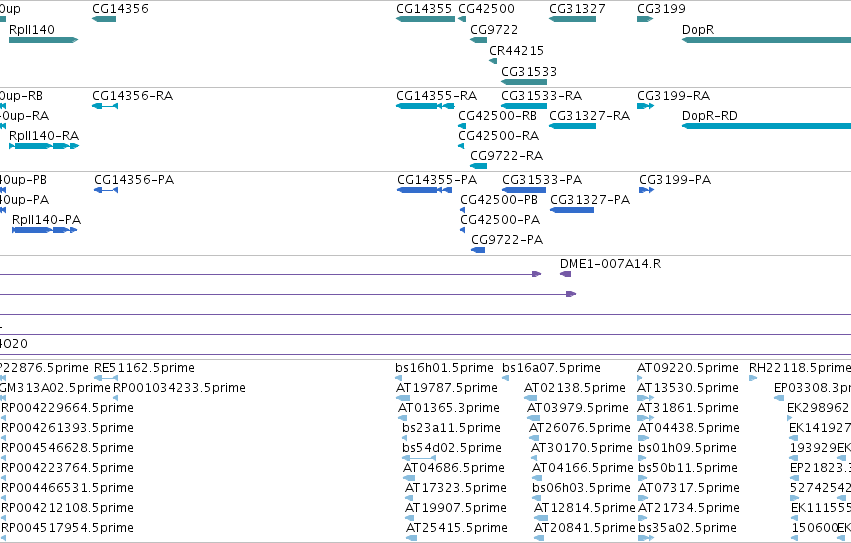The image size is (851, 543).
Task: Click the AT03979.5prime EST label
Action: (578, 408)
